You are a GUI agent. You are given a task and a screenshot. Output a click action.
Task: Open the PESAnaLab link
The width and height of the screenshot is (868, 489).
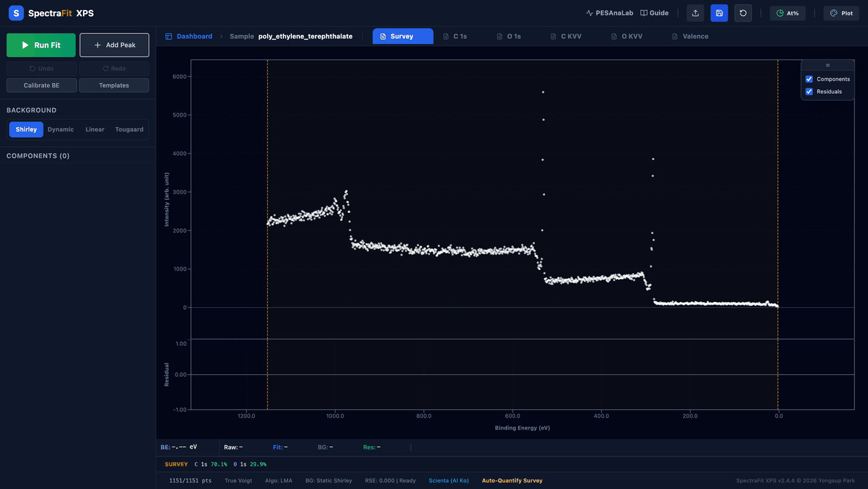click(x=609, y=13)
